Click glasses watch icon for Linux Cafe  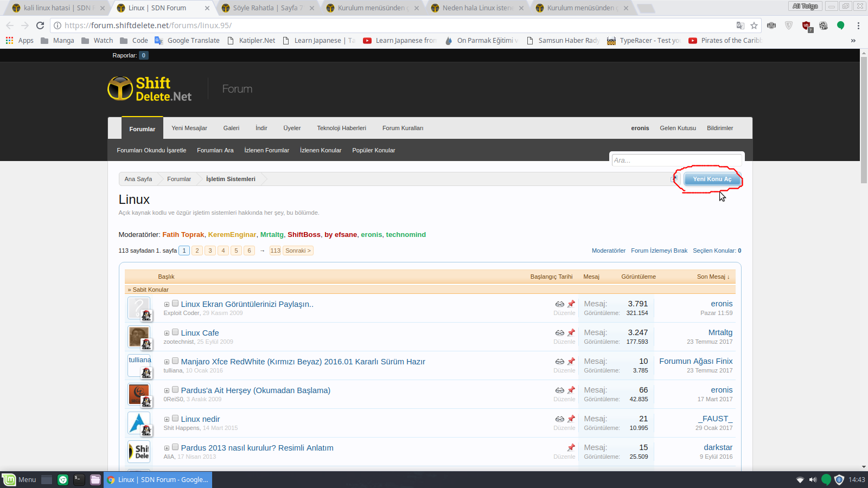[x=560, y=333]
